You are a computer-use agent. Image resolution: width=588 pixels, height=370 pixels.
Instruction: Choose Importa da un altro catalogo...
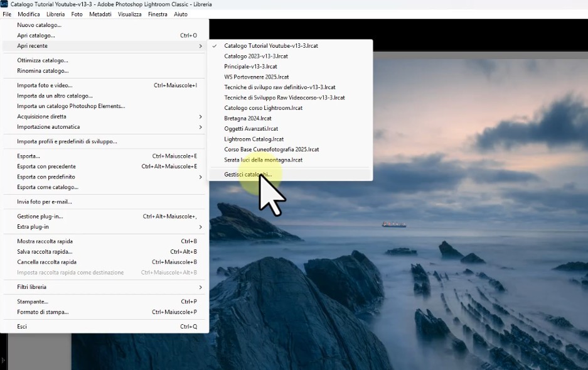[104, 96]
